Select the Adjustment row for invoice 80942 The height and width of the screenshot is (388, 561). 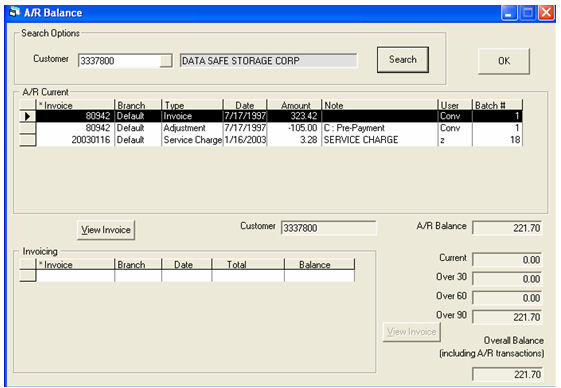[x=279, y=128]
